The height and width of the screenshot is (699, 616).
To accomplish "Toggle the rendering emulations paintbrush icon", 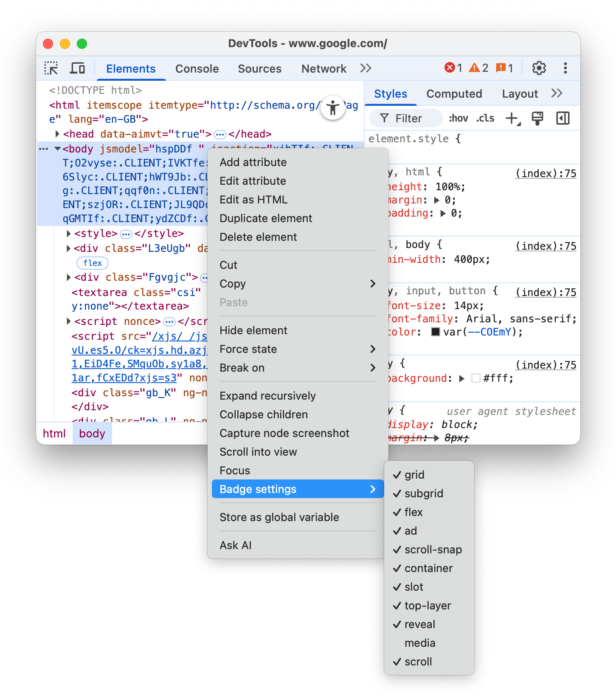I will [537, 118].
